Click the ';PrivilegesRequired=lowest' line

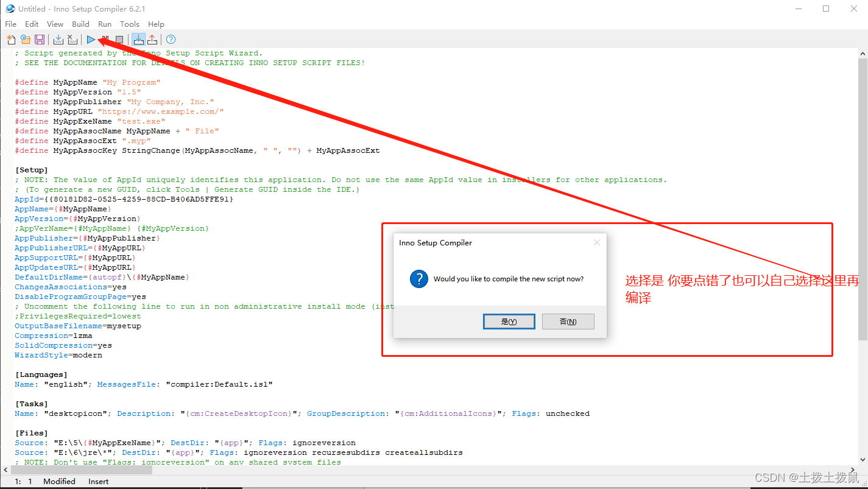pyautogui.click(x=78, y=316)
